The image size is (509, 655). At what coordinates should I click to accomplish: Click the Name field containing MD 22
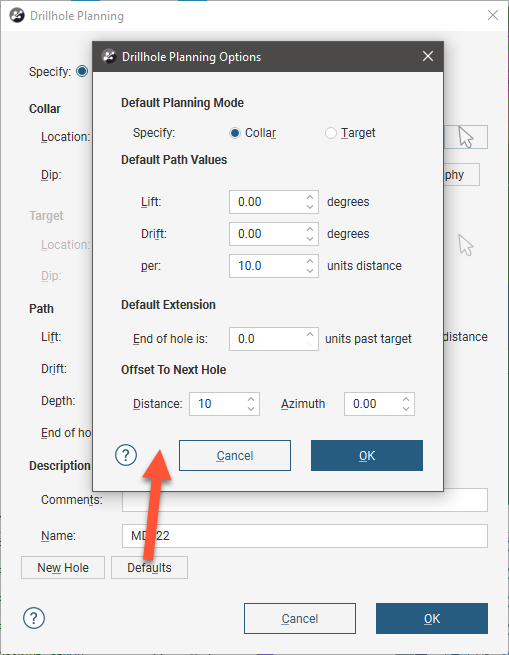pos(305,536)
